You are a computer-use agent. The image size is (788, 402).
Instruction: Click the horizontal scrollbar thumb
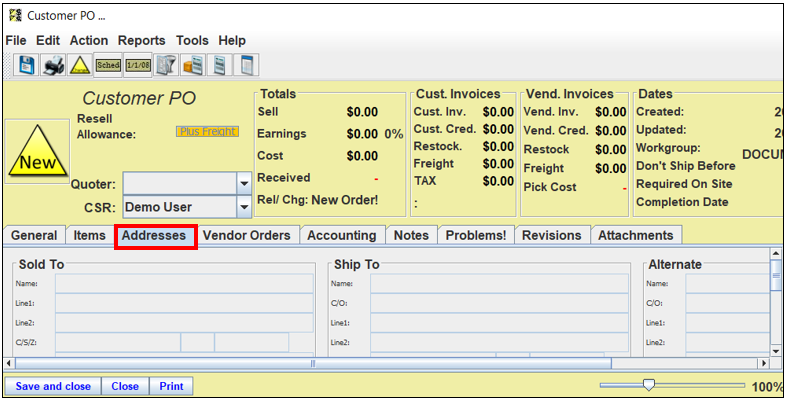pyautogui.click(x=314, y=363)
